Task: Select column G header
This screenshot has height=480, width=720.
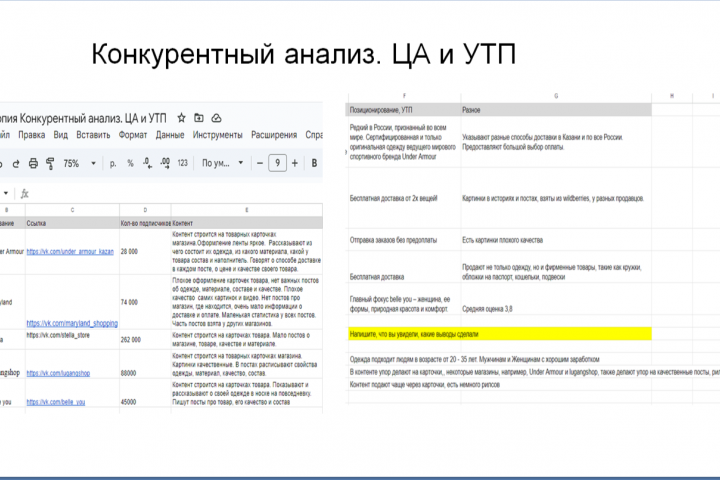Action: [x=556, y=96]
